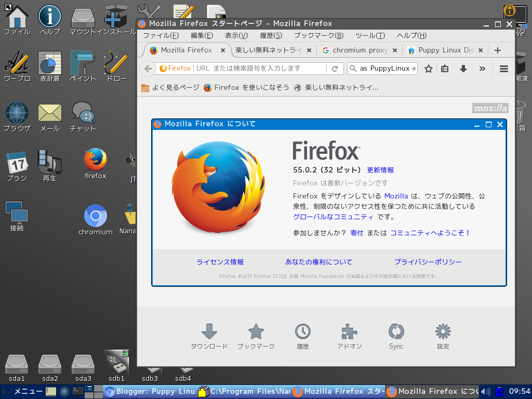Click the reload page icon
Screen dimensions: 532x399
coord(335,69)
